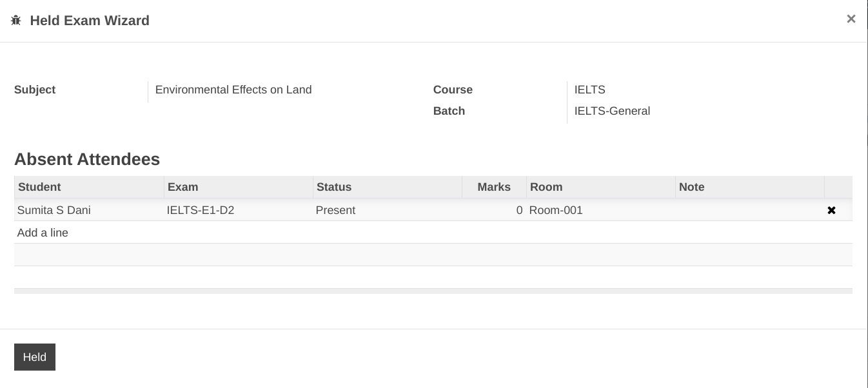Click the empty Note cell in row
This screenshot has width=868, height=388.
pos(749,210)
